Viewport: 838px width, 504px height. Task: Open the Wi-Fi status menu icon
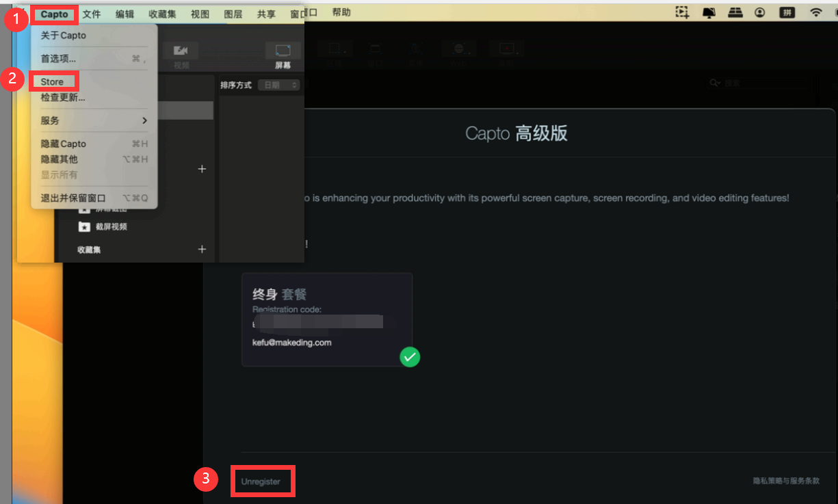[815, 12]
